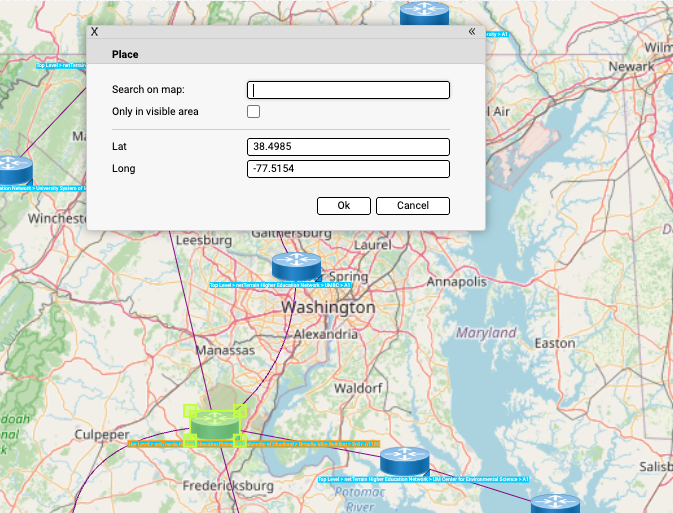
Task: Close the Place dialog with the X
Action: [95, 32]
